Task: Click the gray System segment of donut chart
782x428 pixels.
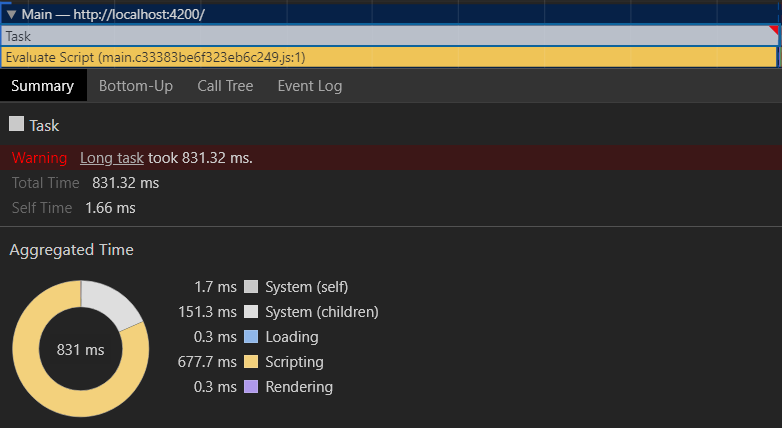Action: point(112,303)
